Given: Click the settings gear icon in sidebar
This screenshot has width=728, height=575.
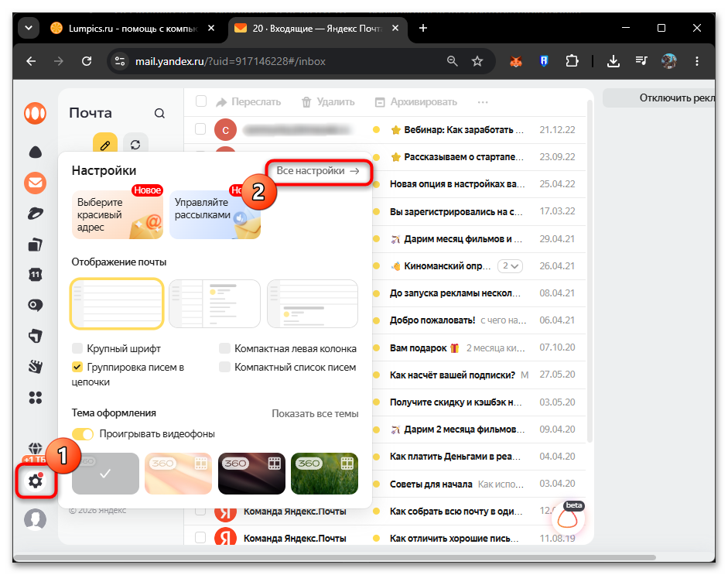Looking at the screenshot, I should (x=36, y=481).
